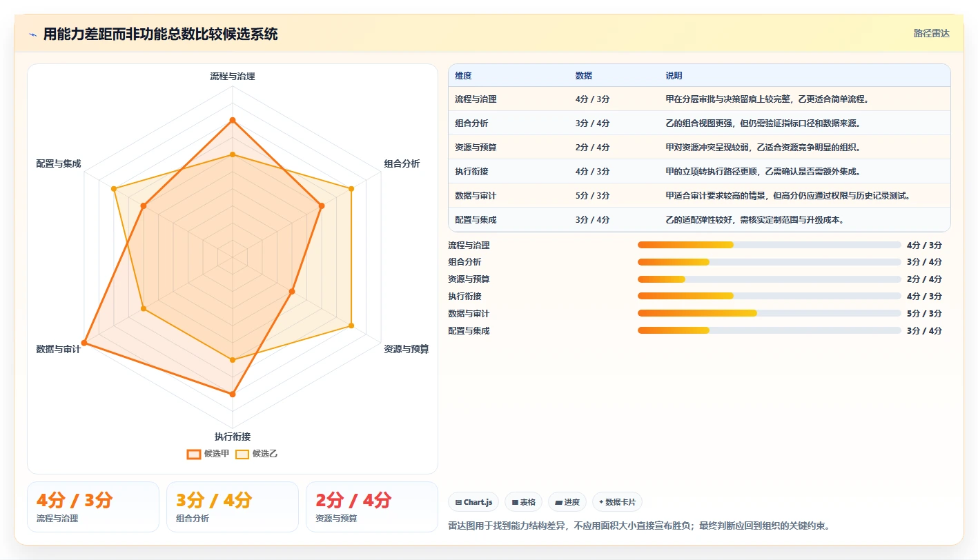
Task: Open the 2分 / 4分 资源与预算 card
Action: tap(372, 507)
